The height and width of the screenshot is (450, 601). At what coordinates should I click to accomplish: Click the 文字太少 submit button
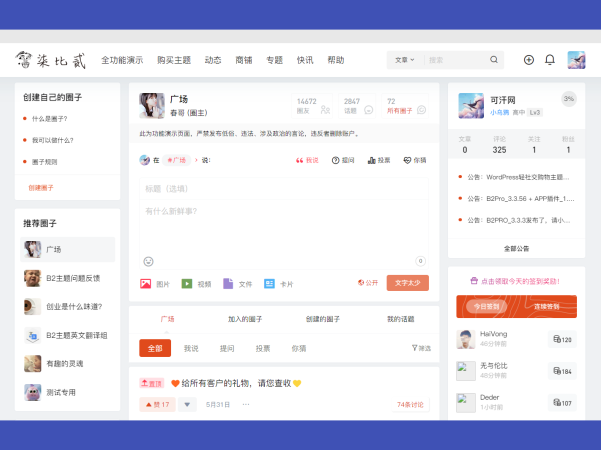pos(407,283)
